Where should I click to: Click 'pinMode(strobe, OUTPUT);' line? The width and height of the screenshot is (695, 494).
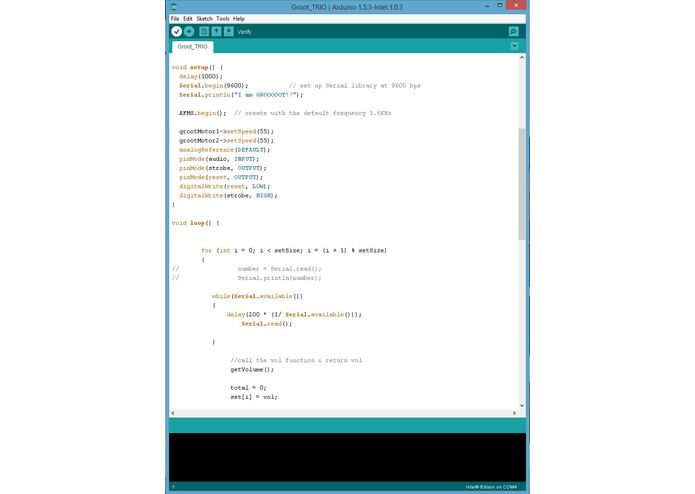click(223, 168)
